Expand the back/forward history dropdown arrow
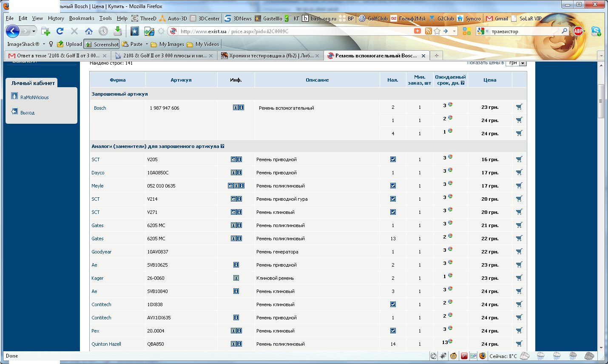 34,31
